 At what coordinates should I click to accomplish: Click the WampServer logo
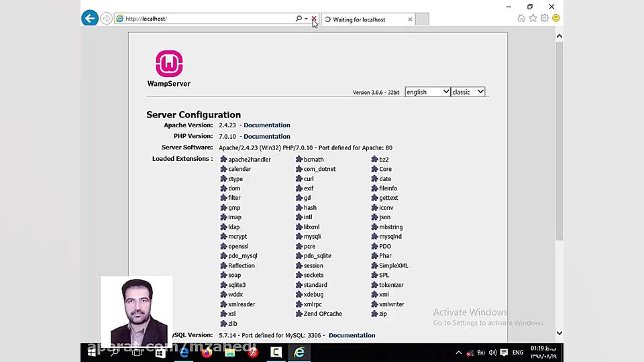(x=169, y=68)
